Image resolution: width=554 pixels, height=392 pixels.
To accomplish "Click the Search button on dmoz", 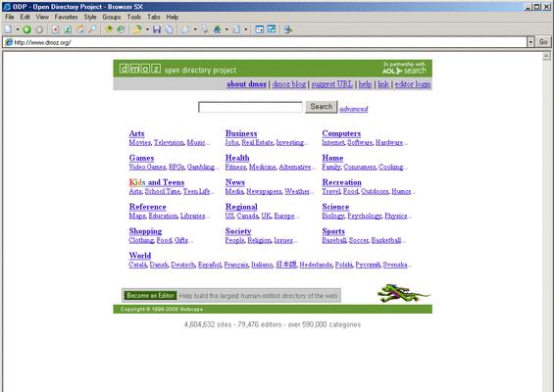I will click(x=322, y=107).
